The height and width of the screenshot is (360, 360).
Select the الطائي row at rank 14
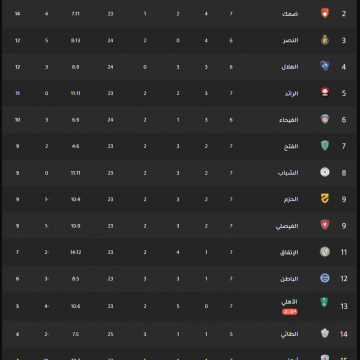[x=180, y=334]
